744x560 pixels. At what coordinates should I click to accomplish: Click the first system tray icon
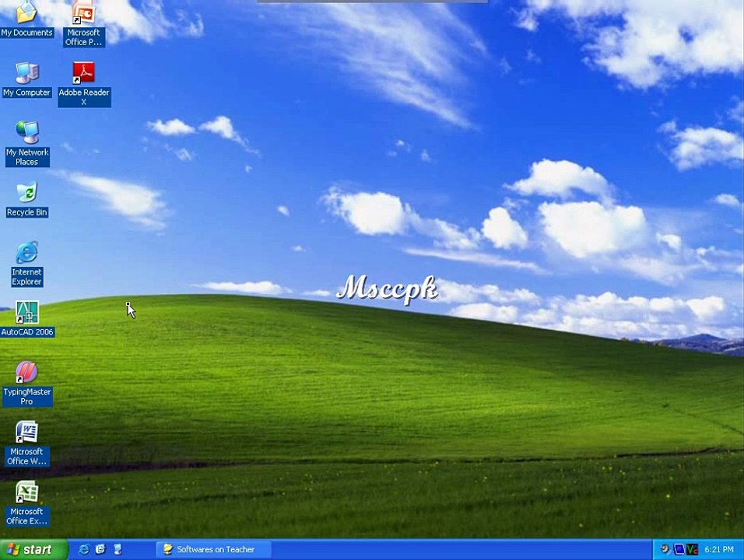665,549
